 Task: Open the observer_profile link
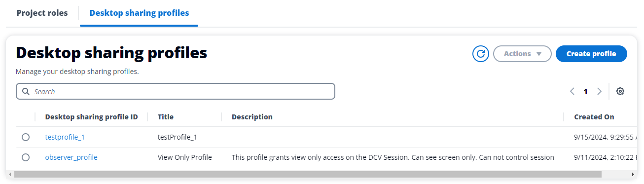(71, 157)
